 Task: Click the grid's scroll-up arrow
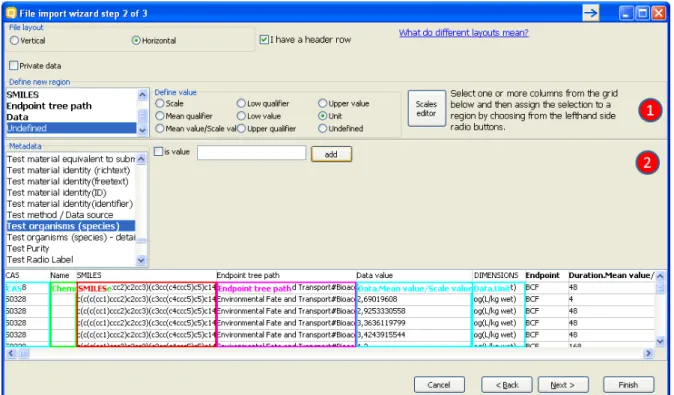point(660,276)
